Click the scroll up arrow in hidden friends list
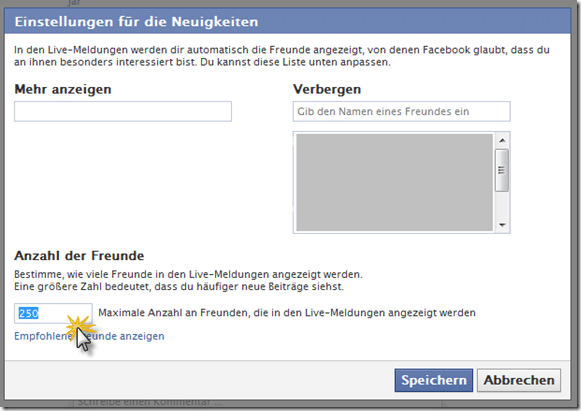The width and height of the screenshot is (581, 411). [502, 140]
